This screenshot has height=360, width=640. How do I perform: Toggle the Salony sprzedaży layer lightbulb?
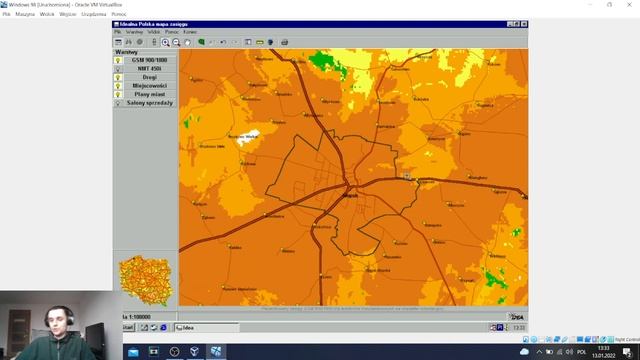pyautogui.click(x=118, y=103)
